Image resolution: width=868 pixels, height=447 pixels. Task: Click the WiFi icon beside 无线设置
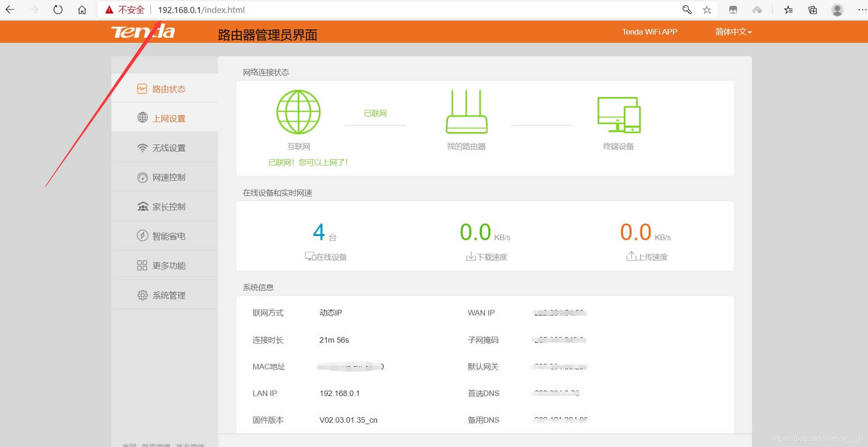pos(143,148)
